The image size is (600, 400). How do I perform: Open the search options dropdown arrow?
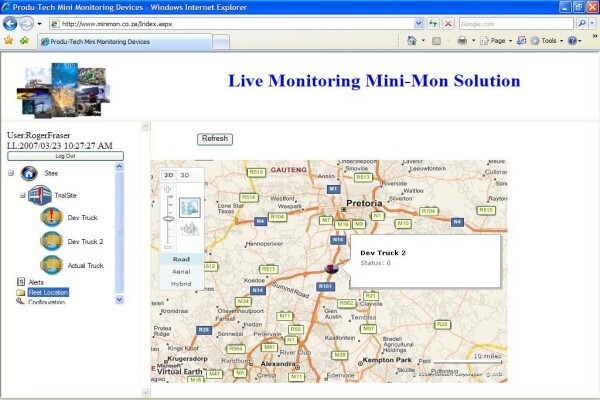(x=592, y=24)
